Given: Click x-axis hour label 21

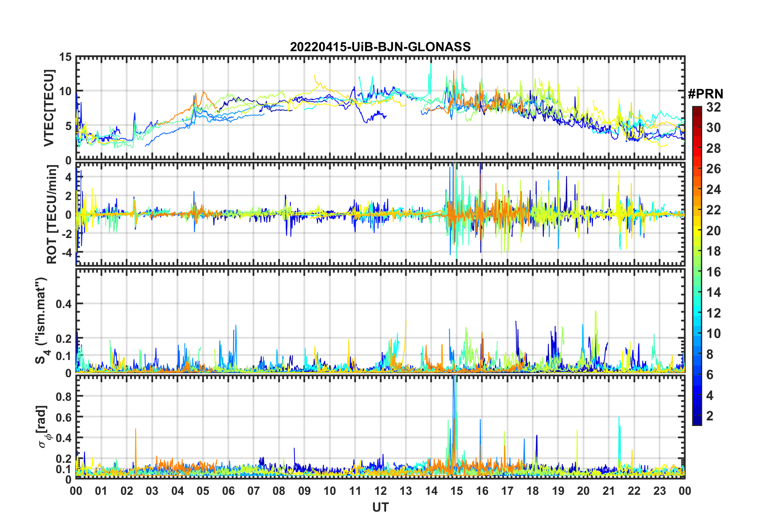Looking at the screenshot, I should [x=609, y=491].
